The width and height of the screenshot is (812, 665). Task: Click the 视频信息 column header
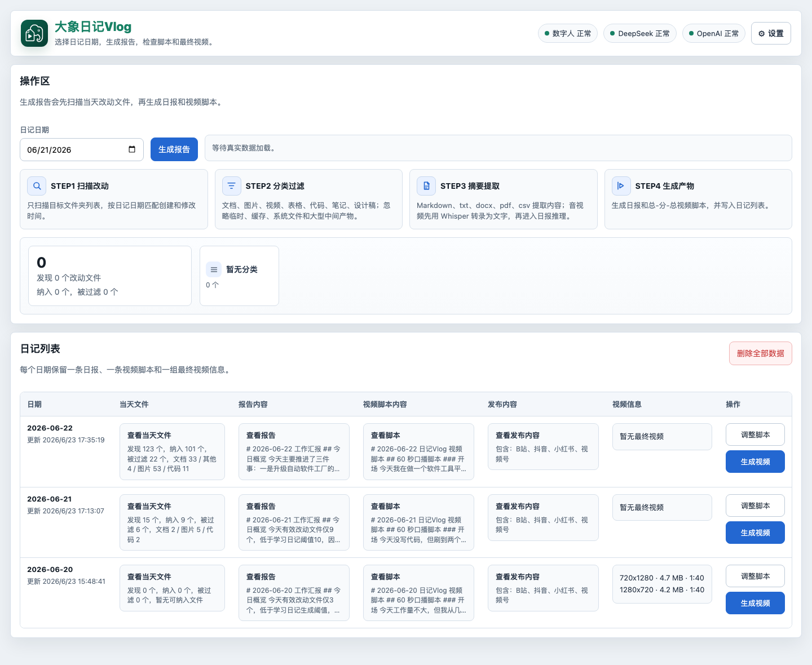[x=626, y=404]
